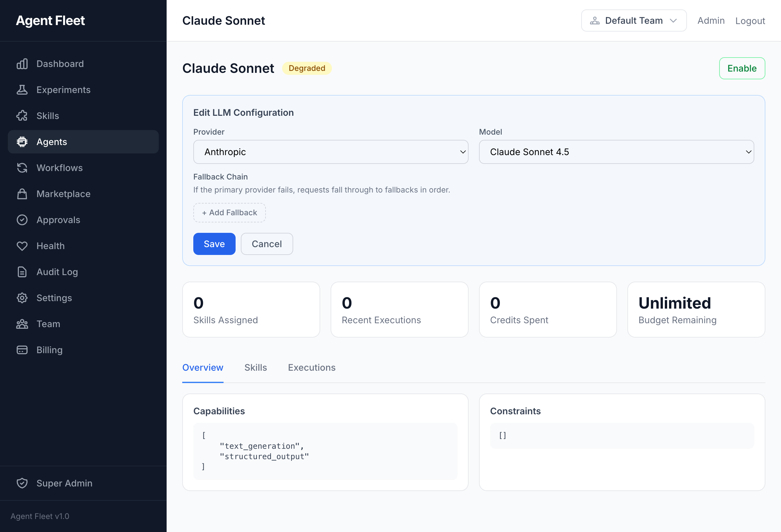Open the Provider dropdown showing Anthropic
Screen dimensions: 781x532
click(330, 152)
